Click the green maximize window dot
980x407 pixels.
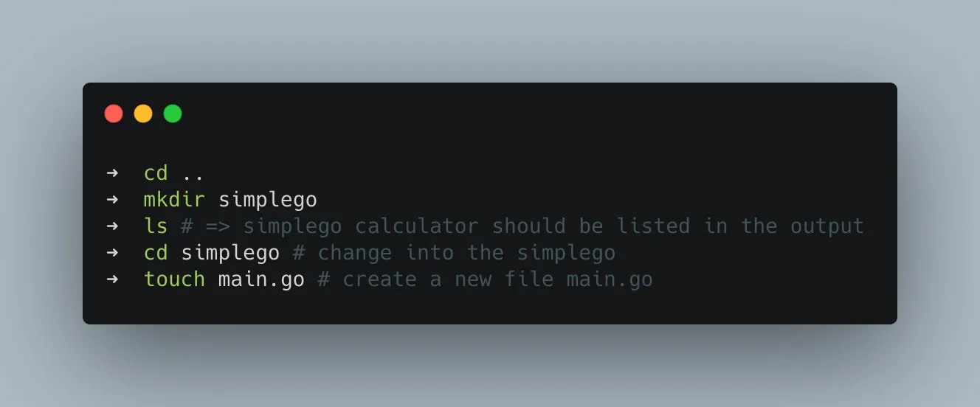click(173, 114)
